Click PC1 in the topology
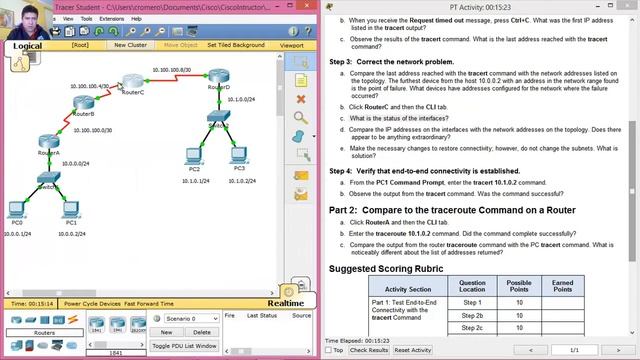 tap(71, 210)
